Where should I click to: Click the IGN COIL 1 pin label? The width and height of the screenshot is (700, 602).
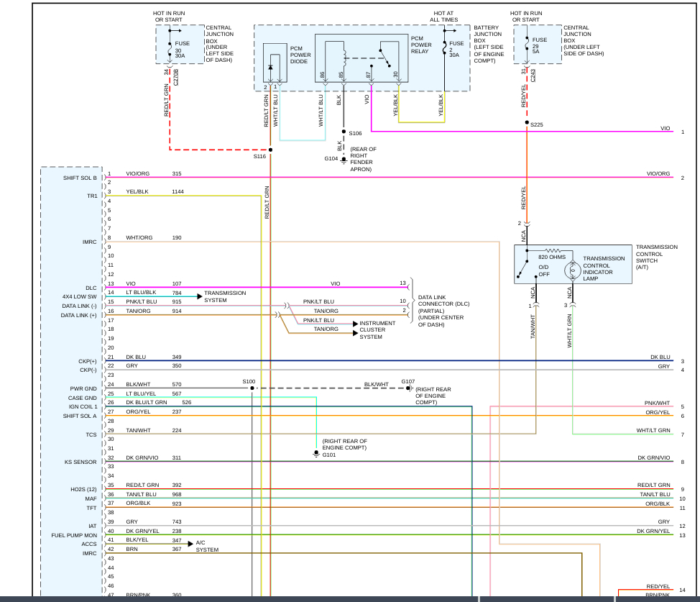click(x=83, y=406)
